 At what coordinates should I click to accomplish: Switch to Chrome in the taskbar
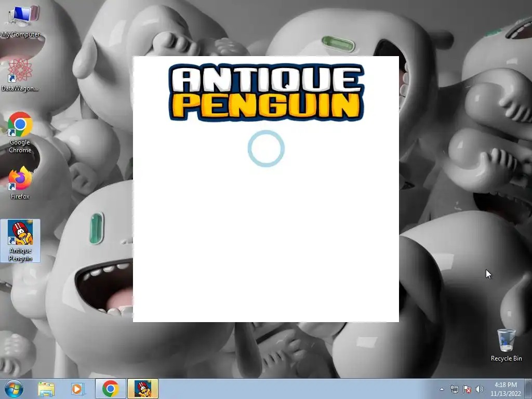pyautogui.click(x=110, y=389)
